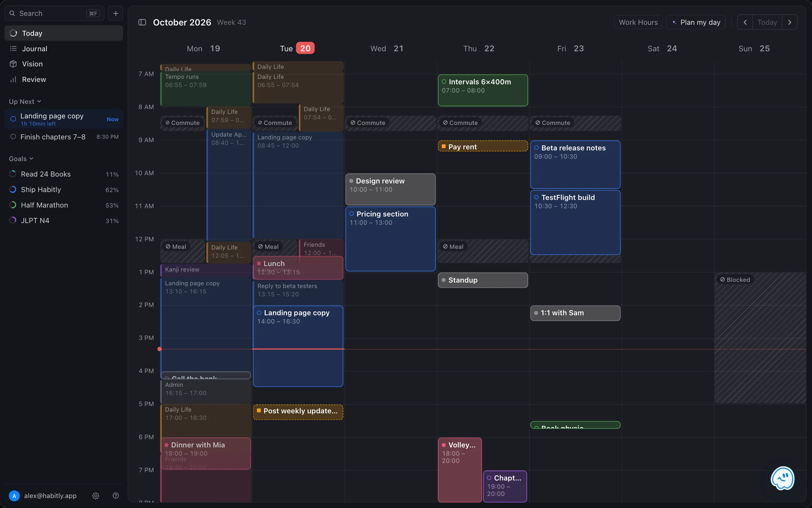Viewport: 812px width, 508px height.
Task: Click the Vision cube icon
Action: point(13,64)
